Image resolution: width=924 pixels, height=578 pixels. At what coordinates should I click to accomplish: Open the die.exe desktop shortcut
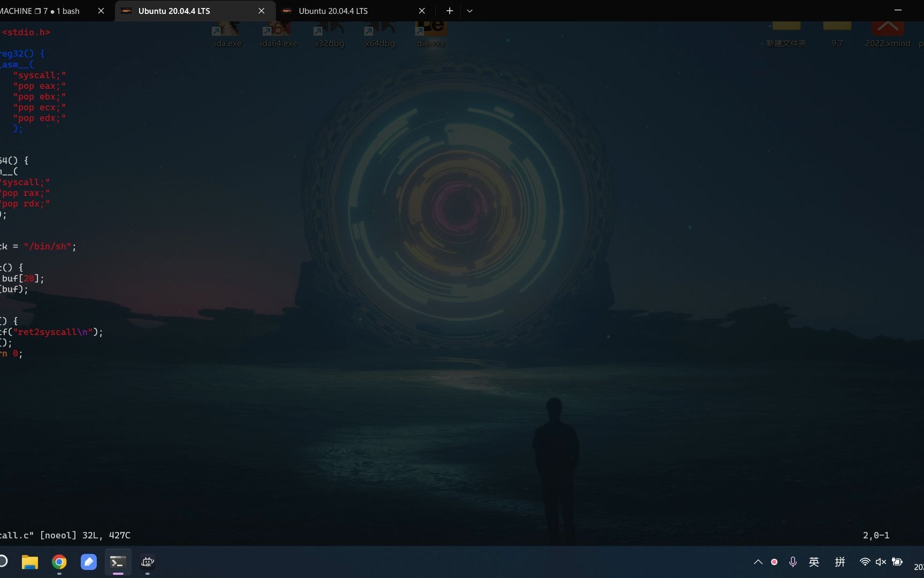[x=431, y=35]
